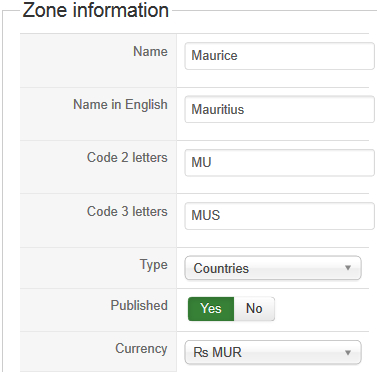The image size is (377, 372).
Task: Select the Code 3 letters field showing MUS
Action: (279, 216)
